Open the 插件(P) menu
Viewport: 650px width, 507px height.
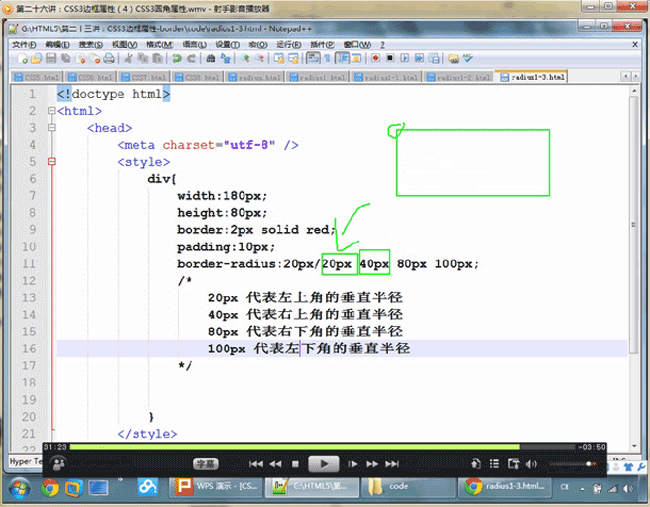322,44
